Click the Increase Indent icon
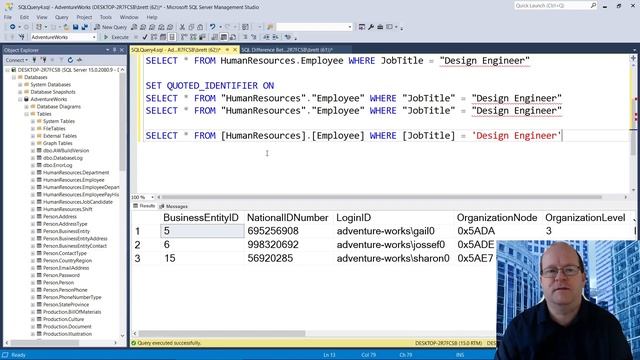Screen dimensions: 640x360 pos(275,37)
